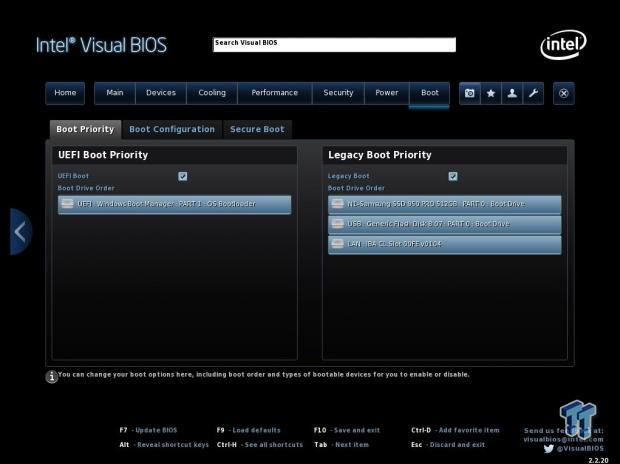Toggle the UEFI Boot checkbox

183,176
